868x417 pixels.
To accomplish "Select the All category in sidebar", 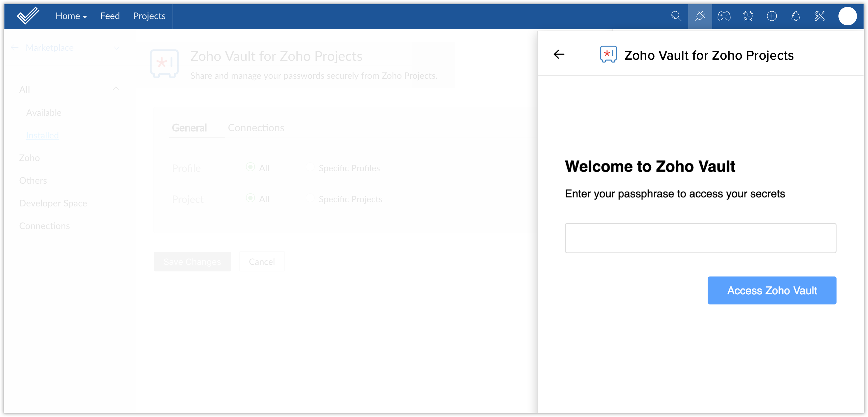I will [x=24, y=89].
